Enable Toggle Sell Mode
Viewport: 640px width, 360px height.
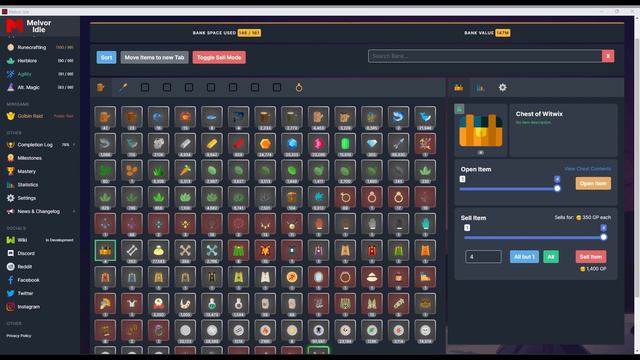tap(219, 58)
